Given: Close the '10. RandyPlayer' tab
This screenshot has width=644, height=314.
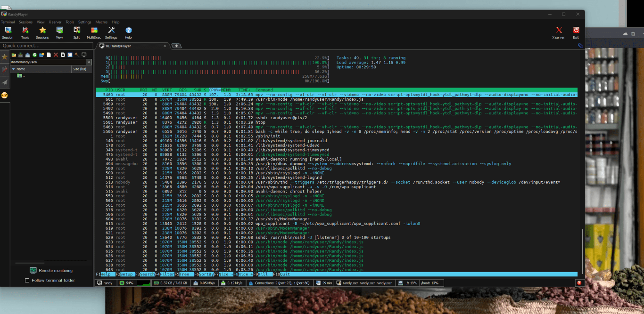Looking at the screenshot, I should (165, 46).
